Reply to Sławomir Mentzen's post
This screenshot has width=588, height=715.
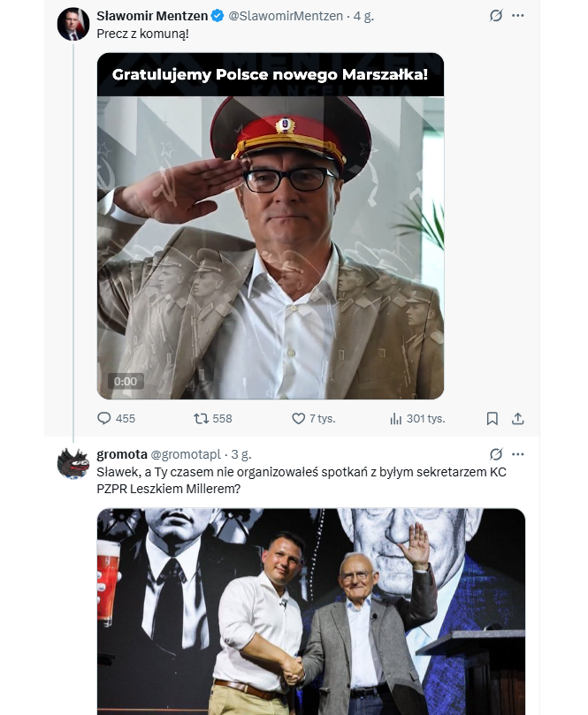pos(104,418)
